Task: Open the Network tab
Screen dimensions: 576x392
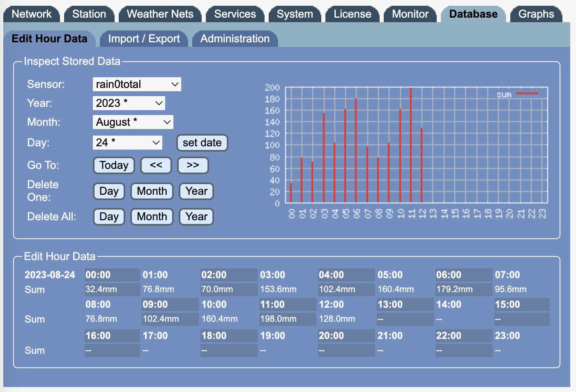Action: [32, 14]
